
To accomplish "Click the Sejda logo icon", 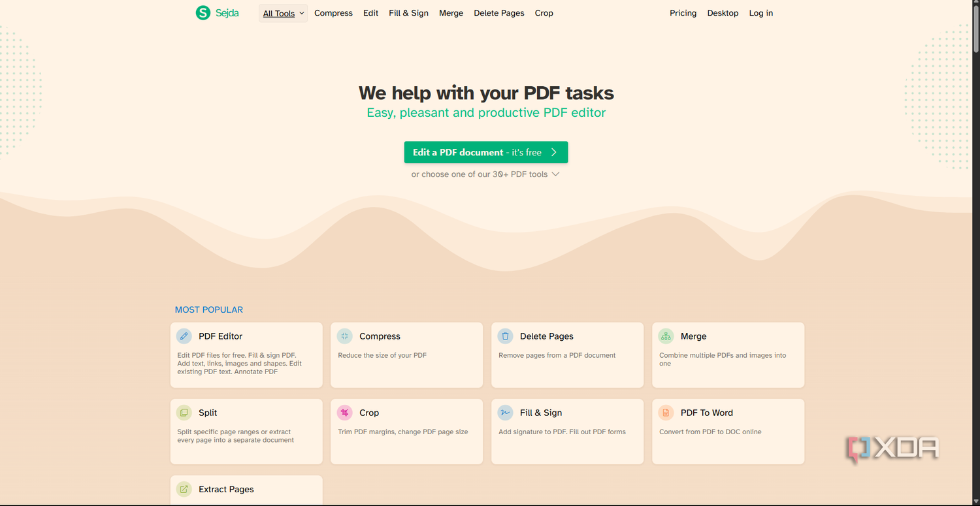I will (203, 12).
